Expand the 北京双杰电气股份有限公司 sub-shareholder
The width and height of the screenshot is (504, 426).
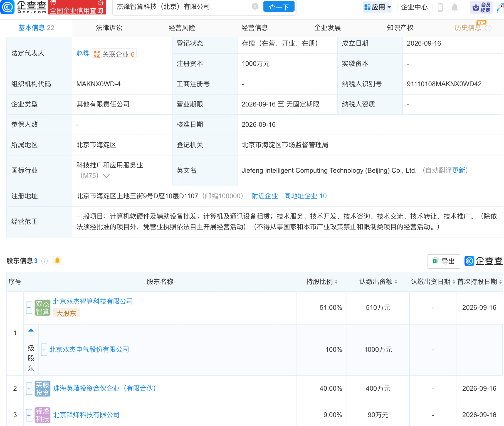44,350
